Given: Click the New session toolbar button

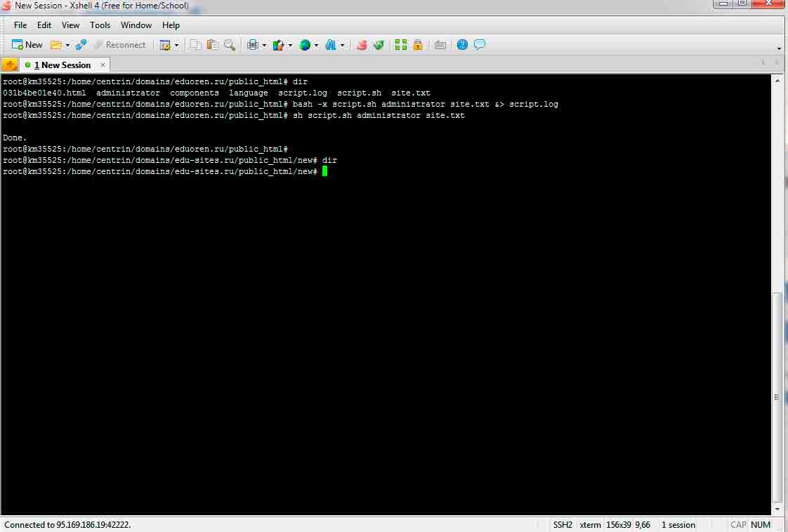Looking at the screenshot, I should pyautogui.click(x=27, y=45).
